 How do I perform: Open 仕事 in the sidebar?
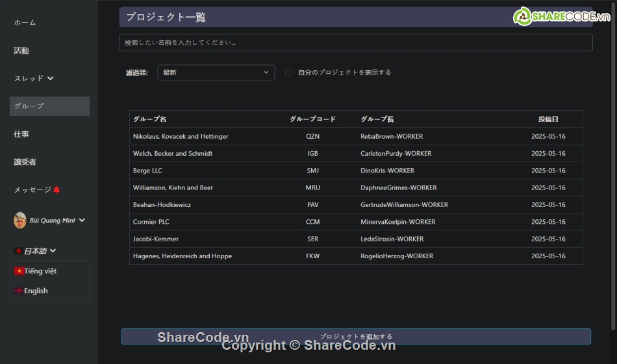[x=21, y=134]
